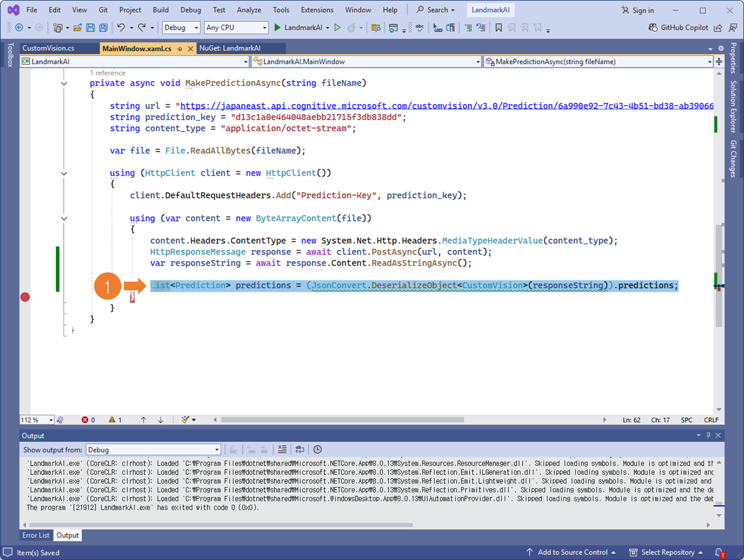
Task: Open the Search box in title bar
Action: [435, 10]
